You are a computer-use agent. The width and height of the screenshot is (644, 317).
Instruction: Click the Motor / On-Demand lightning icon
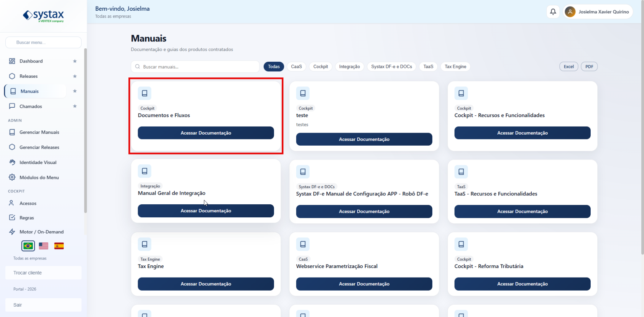click(12, 232)
